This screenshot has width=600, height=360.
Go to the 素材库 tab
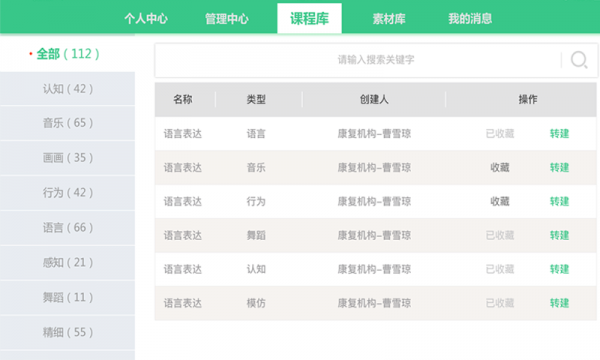(x=389, y=18)
